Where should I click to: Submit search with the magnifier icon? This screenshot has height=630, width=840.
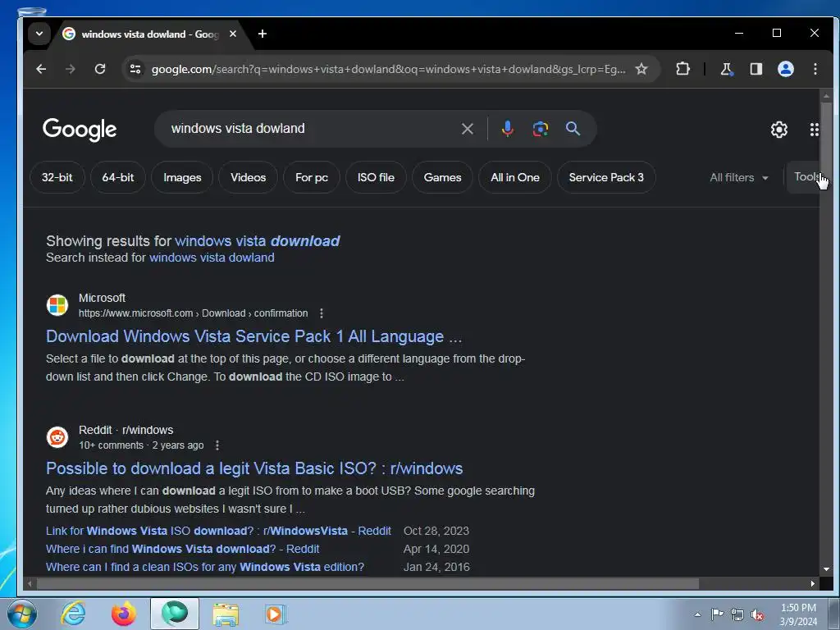tap(573, 129)
